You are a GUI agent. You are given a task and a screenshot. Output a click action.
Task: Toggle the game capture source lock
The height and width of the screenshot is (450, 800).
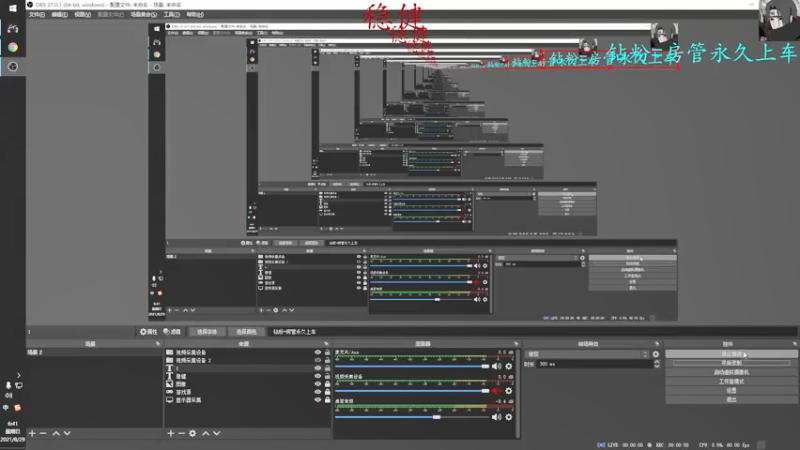pos(328,392)
